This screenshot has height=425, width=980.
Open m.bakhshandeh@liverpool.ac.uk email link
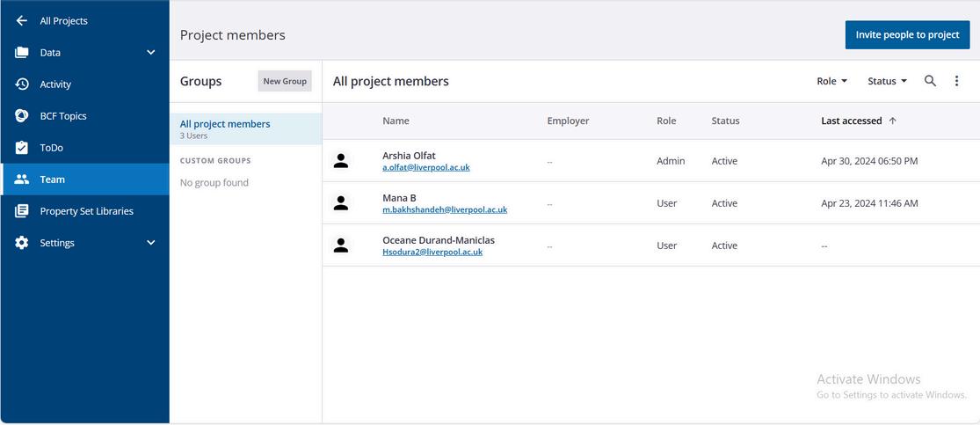pos(445,210)
